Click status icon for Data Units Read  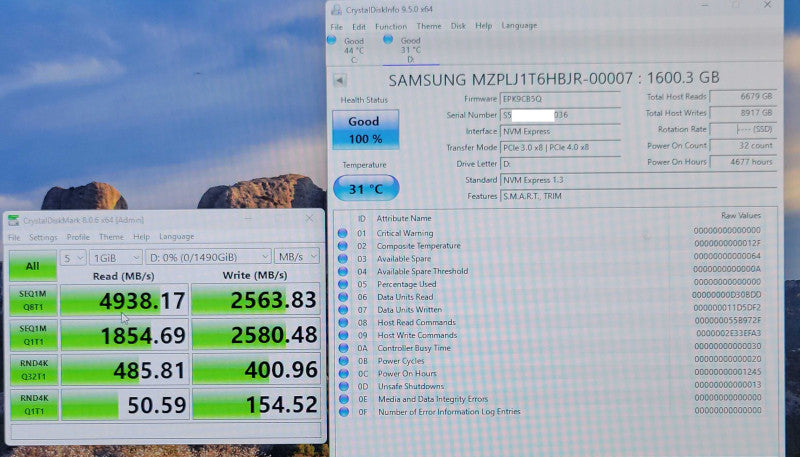point(343,297)
